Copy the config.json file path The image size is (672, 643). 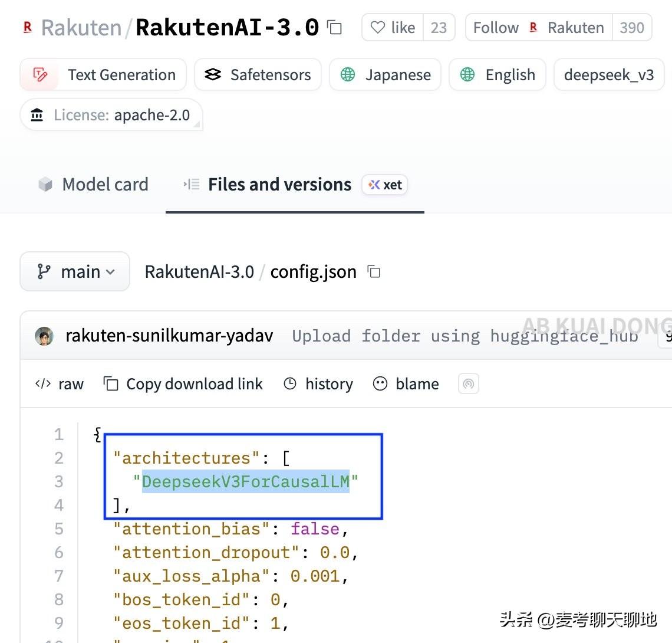(x=374, y=272)
